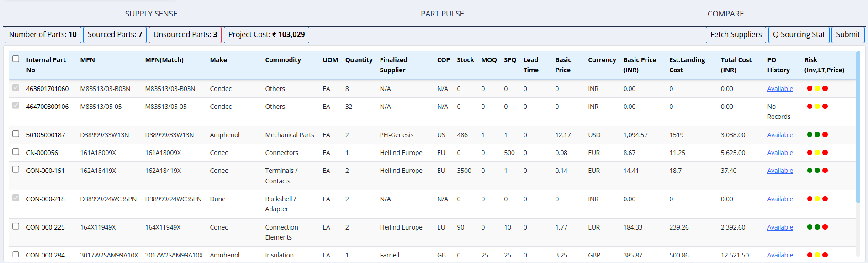Click the last red risk dot for 464700800106
Screen dimensions: 868x263
[825, 106]
